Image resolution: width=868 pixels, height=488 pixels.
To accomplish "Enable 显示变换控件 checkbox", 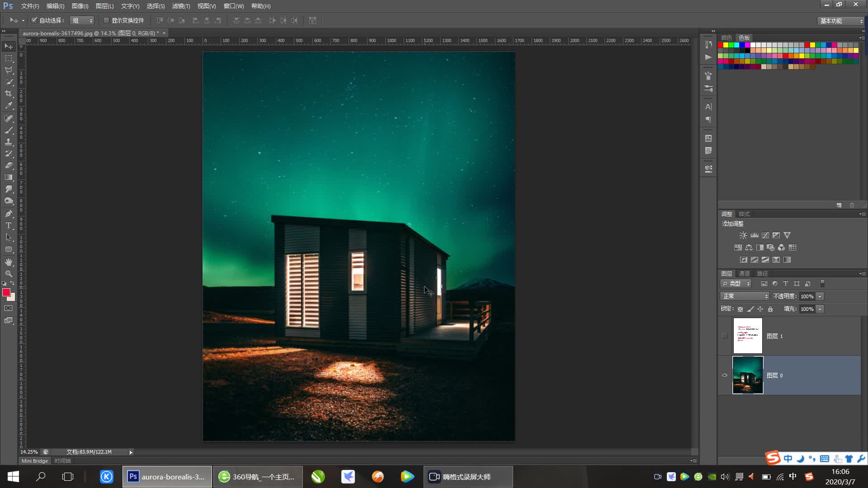I will click(x=106, y=20).
